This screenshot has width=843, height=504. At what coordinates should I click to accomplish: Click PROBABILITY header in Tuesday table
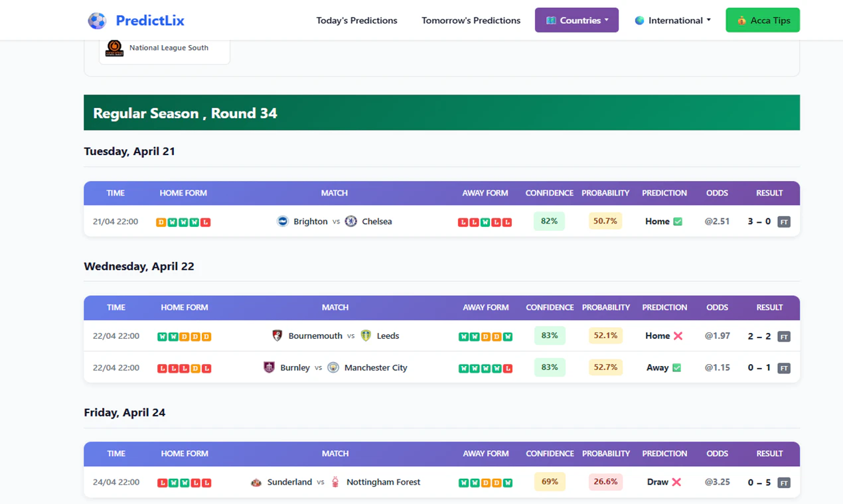(605, 193)
